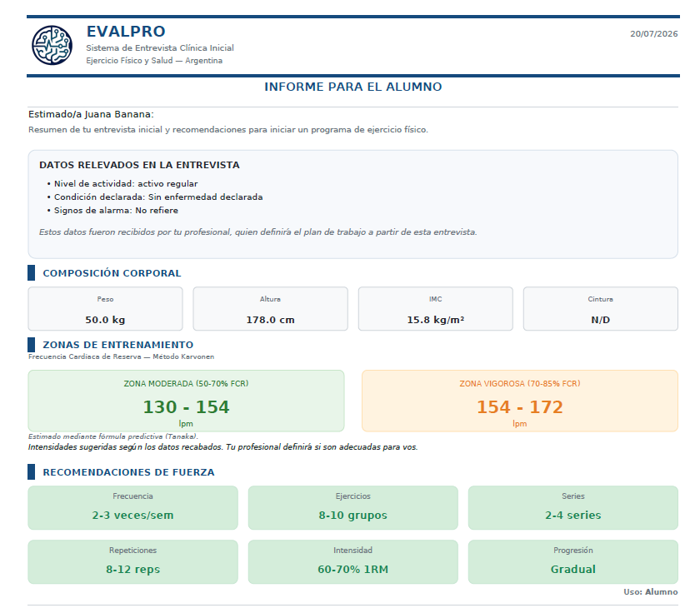Click the Intensidad card '60-70% 1RM'

(x=353, y=562)
